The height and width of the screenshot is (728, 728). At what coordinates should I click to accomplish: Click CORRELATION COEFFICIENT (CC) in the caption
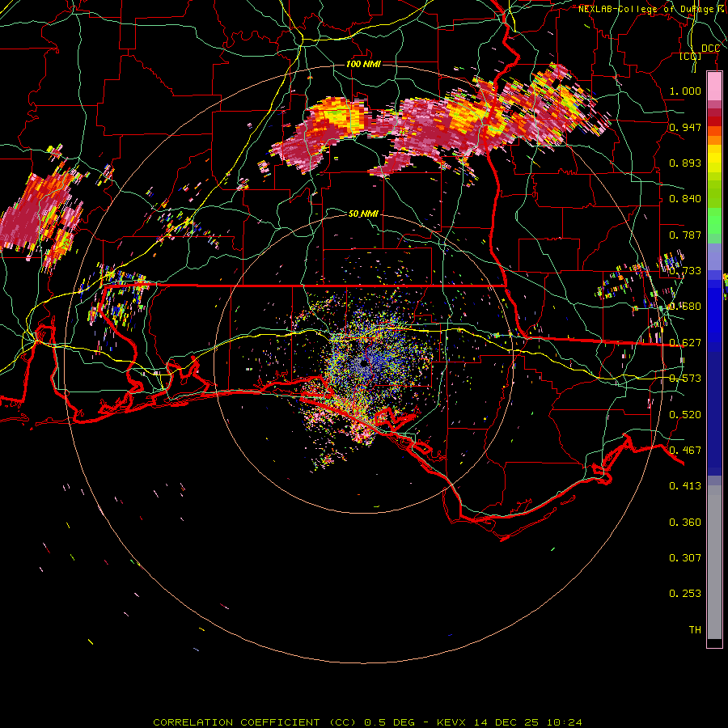[255, 722]
